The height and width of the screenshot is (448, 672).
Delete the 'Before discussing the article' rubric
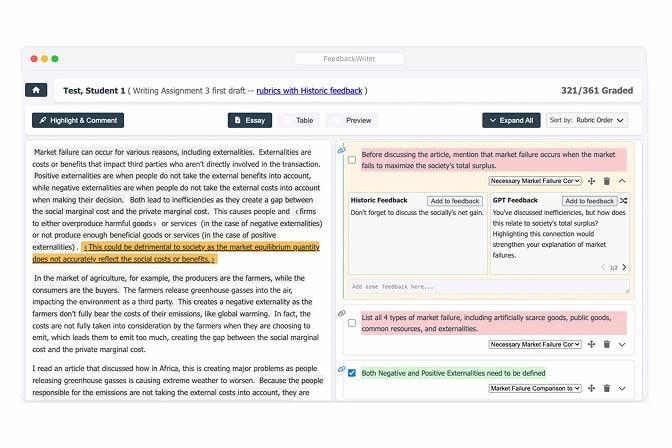(x=606, y=181)
